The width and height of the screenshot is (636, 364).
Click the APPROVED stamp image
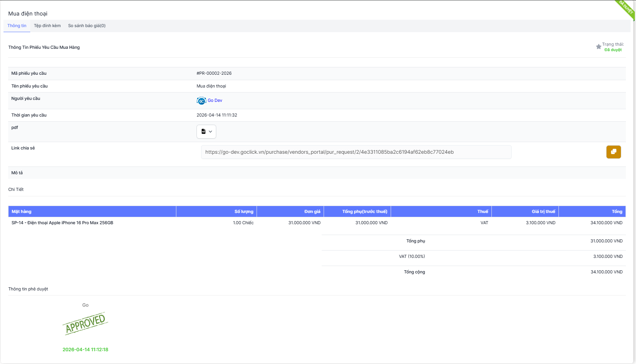click(85, 323)
